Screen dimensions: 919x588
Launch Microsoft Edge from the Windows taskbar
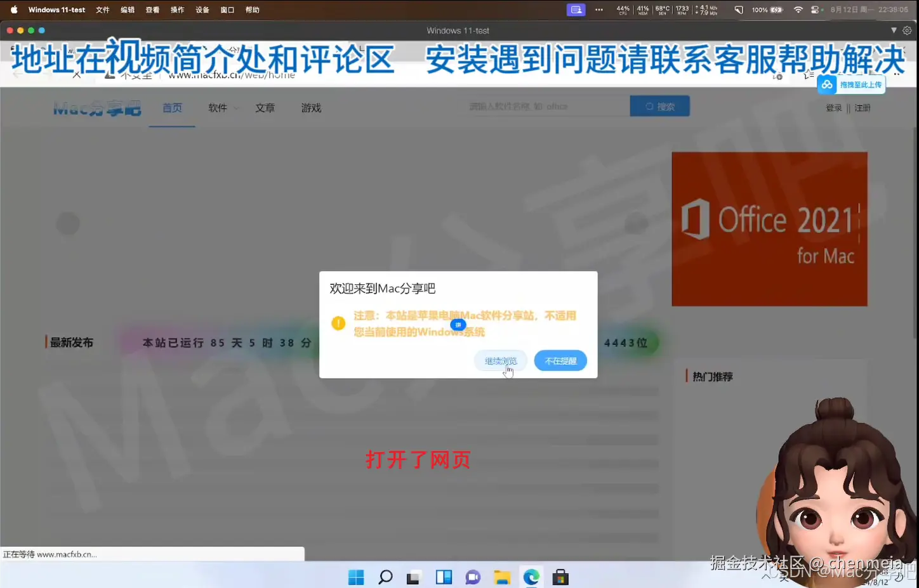[531, 577]
